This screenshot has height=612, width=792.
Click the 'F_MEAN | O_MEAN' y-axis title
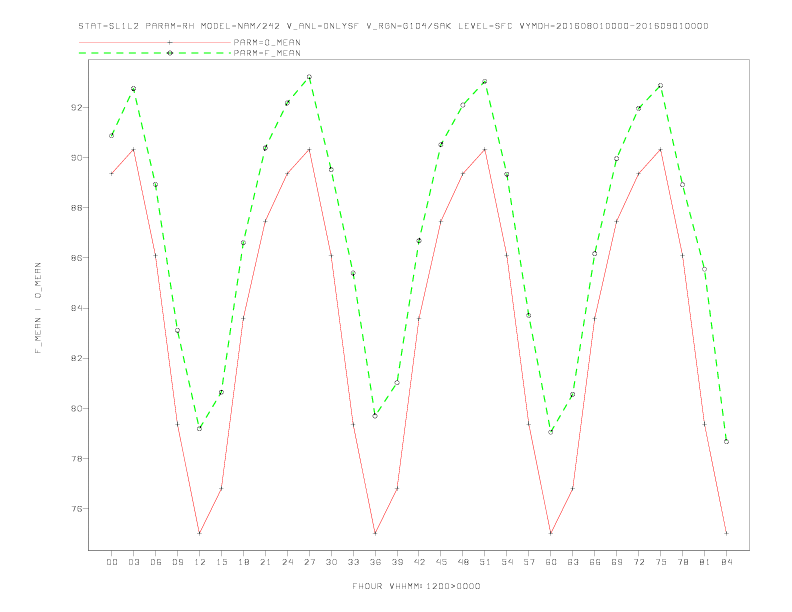[x=38, y=308]
